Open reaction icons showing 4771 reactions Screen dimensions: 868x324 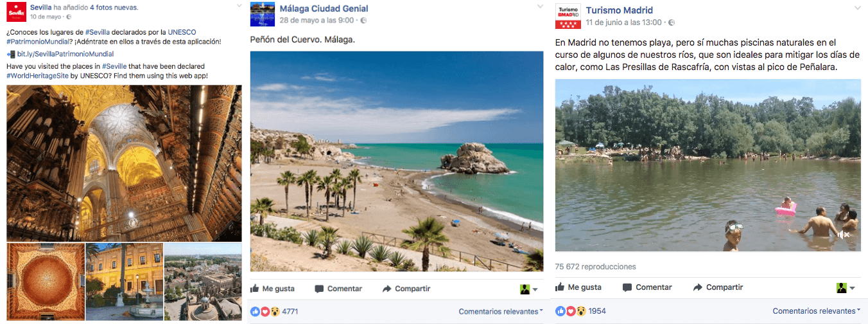click(x=265, y=312)
